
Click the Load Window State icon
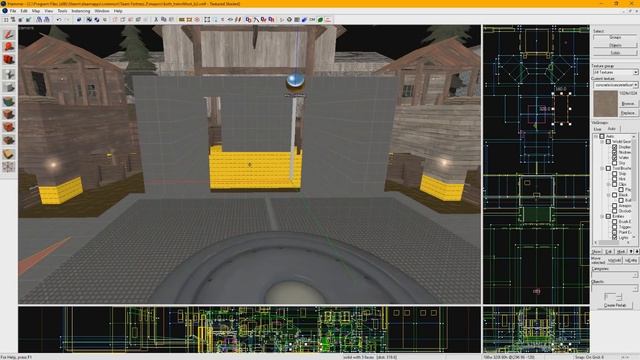39,20
